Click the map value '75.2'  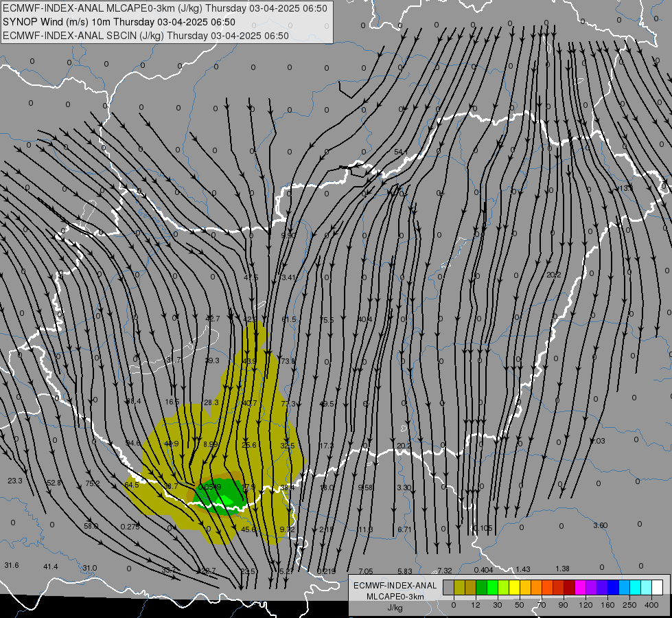tap(93, 483)
